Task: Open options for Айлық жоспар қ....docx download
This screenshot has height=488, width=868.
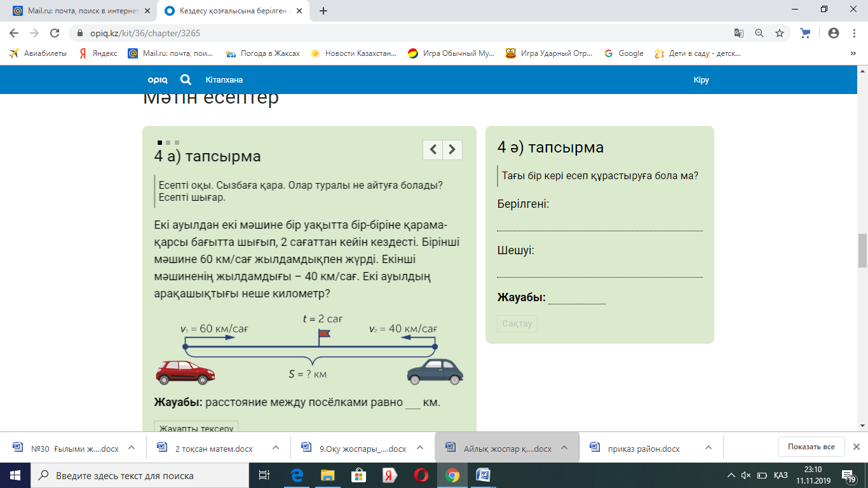Action: tap(565, 448)
